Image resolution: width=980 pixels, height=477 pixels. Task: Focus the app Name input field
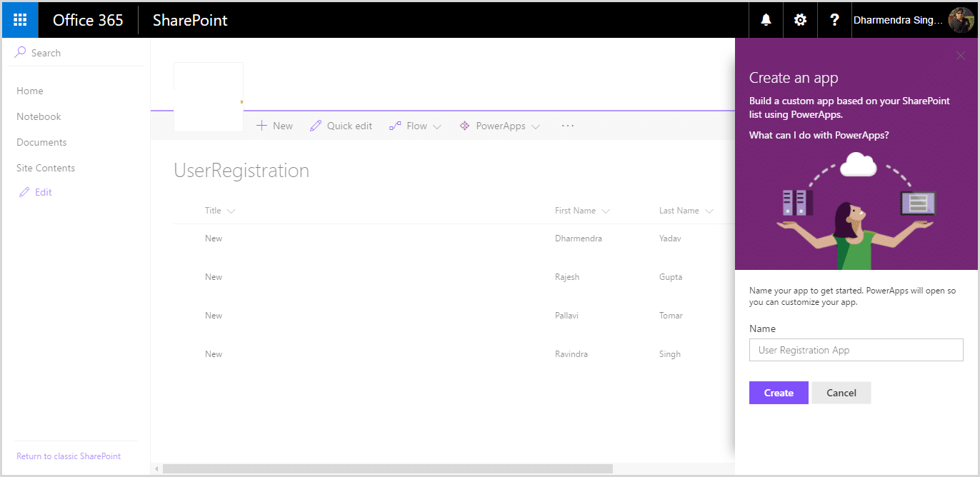point(856,350)
